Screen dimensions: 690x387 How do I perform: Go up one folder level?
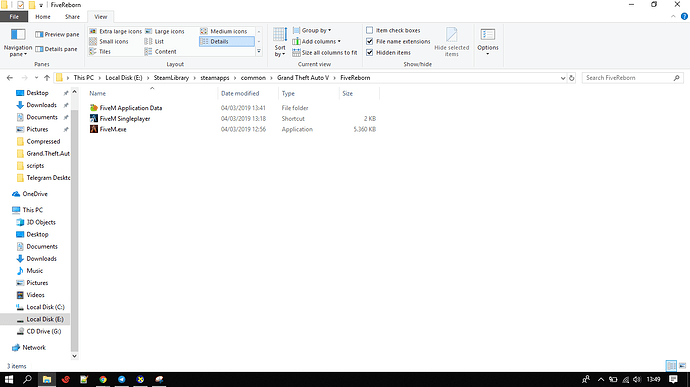pyautogui.click(x=47, y=78)
